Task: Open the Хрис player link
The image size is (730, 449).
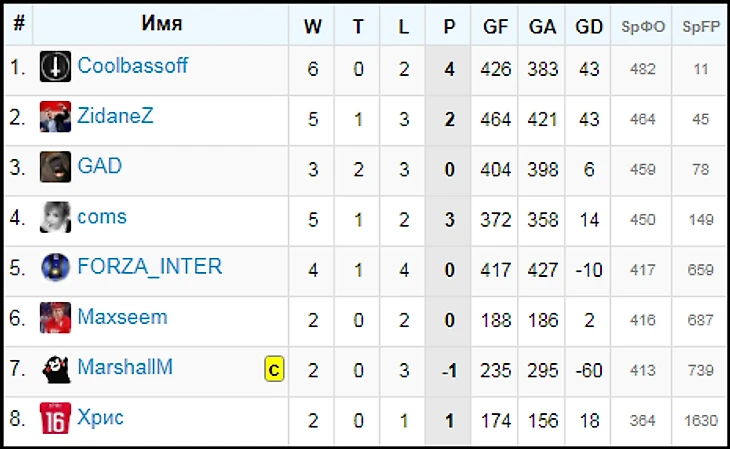Action: [101, 417]
